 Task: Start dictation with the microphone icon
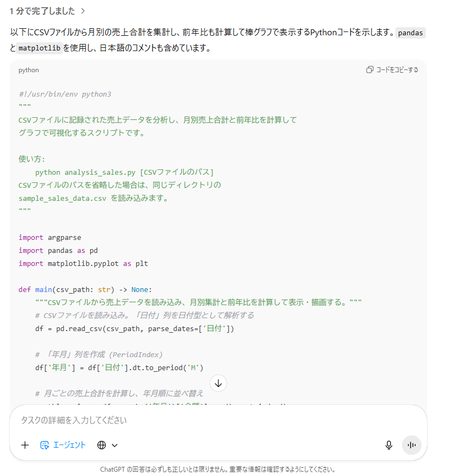[389, 445]
